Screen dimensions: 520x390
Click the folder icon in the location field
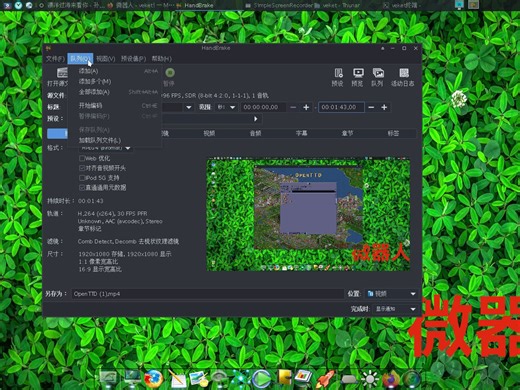tap(370, 294)
